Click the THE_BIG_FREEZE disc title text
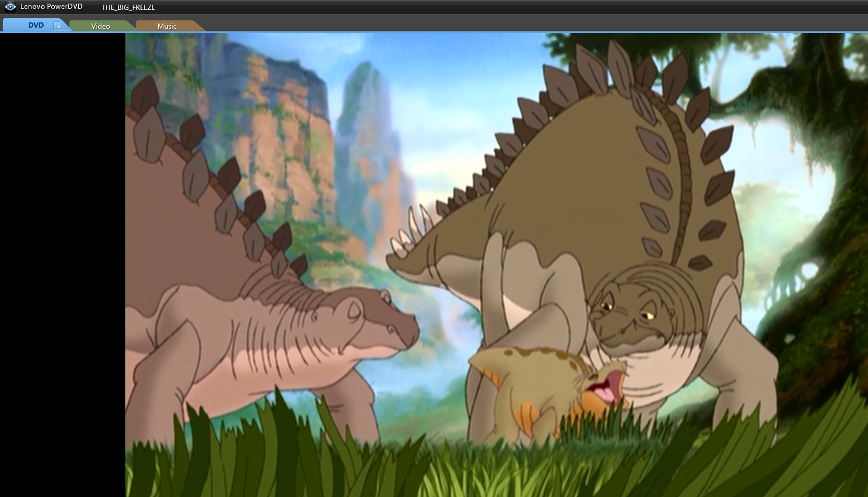Image resolution: width=868 pixels, height=497 pixels. pos(128,7)
